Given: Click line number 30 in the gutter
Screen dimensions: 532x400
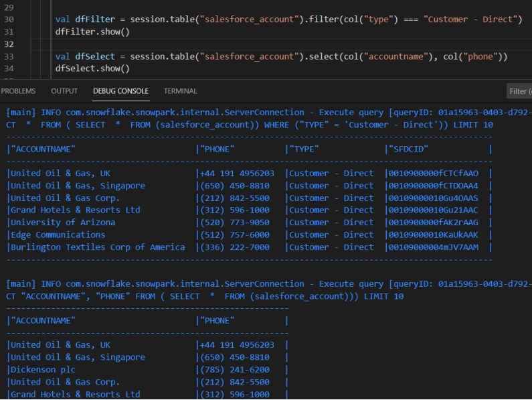Looking at the screenshot, I should tap(9, 19).
